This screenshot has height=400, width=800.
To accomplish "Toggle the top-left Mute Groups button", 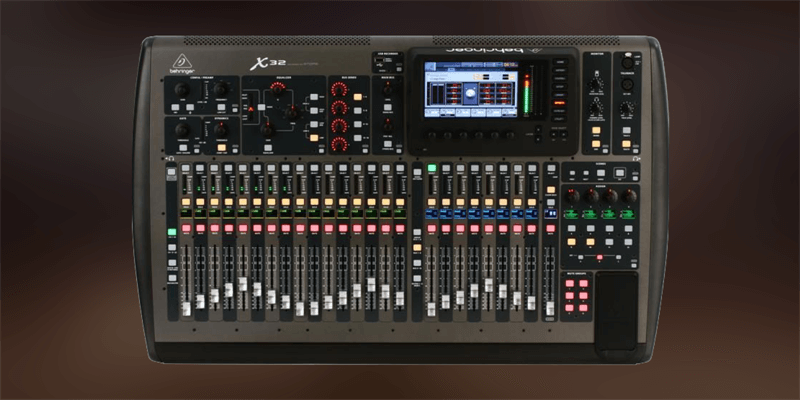I will pyautogui.click(x=571, y=286).
